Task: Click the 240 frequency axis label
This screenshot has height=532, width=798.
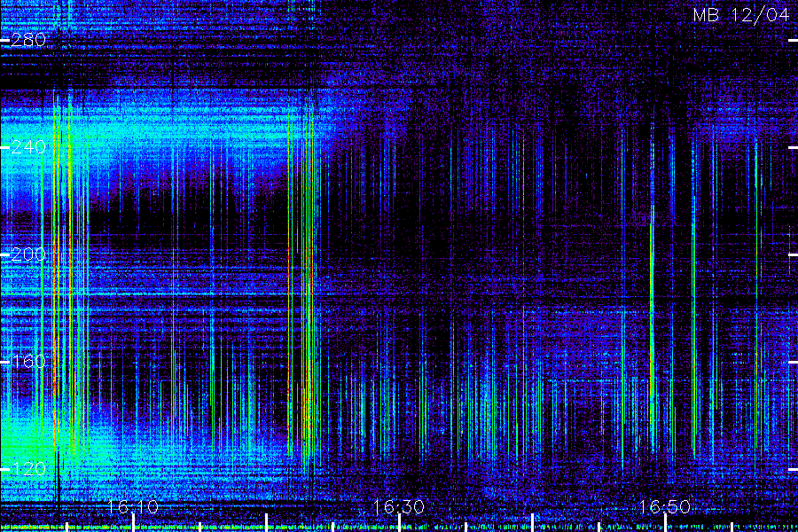Action: point(28,147)
